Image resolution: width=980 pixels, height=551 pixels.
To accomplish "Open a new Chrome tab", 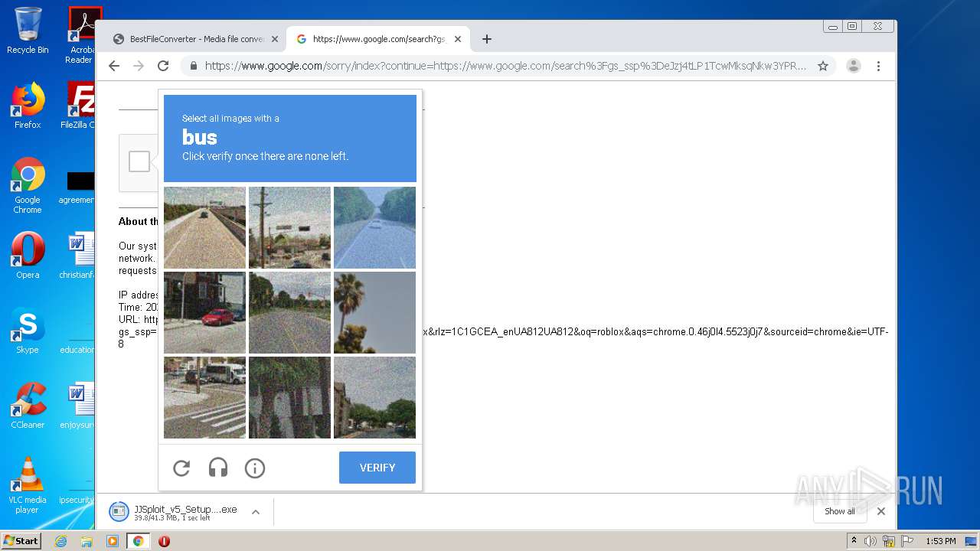I will [486, 39].
